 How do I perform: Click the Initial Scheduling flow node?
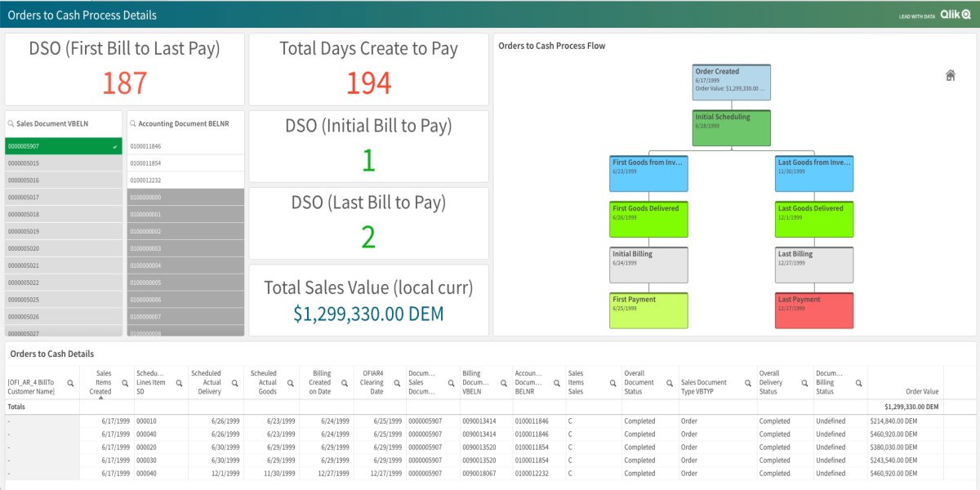732,128
